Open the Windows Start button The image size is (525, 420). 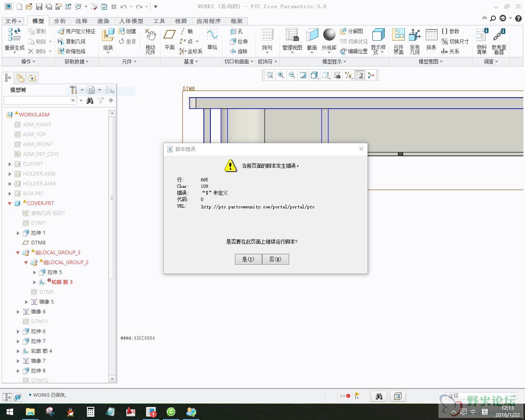point(9,412)
